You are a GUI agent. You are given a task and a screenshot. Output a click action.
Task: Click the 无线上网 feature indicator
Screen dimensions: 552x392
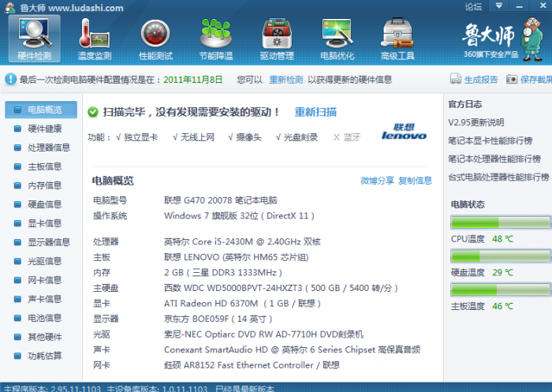194,137
